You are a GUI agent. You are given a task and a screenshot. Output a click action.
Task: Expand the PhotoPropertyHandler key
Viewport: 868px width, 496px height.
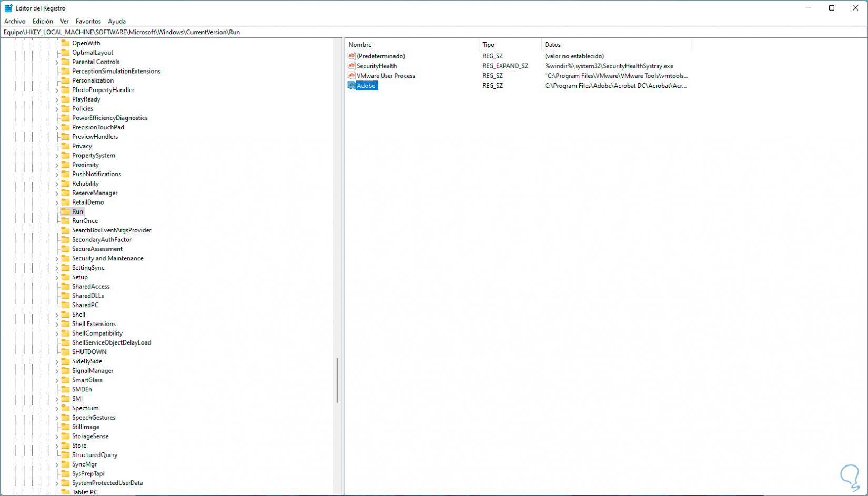click(57, 90)
